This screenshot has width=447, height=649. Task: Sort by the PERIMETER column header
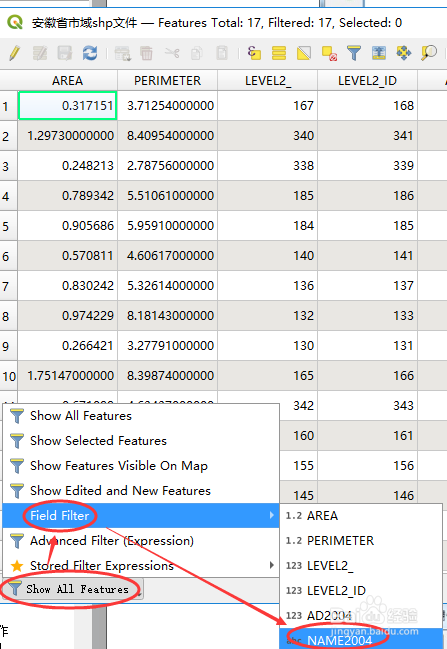pos(168,80)
